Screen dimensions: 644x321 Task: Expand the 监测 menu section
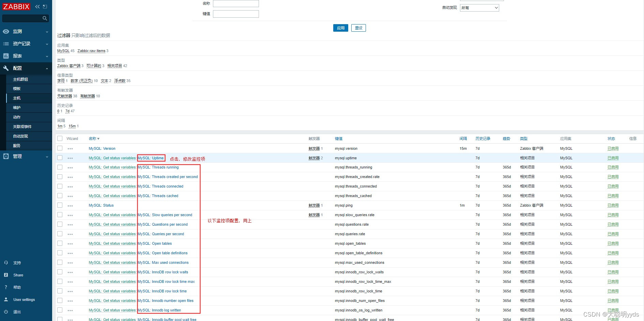tap(47, 32)
